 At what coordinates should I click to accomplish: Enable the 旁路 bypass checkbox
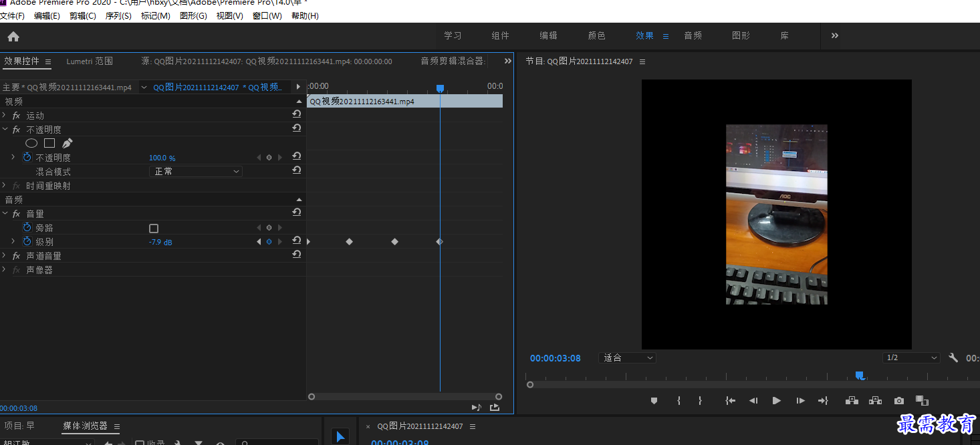154,228
